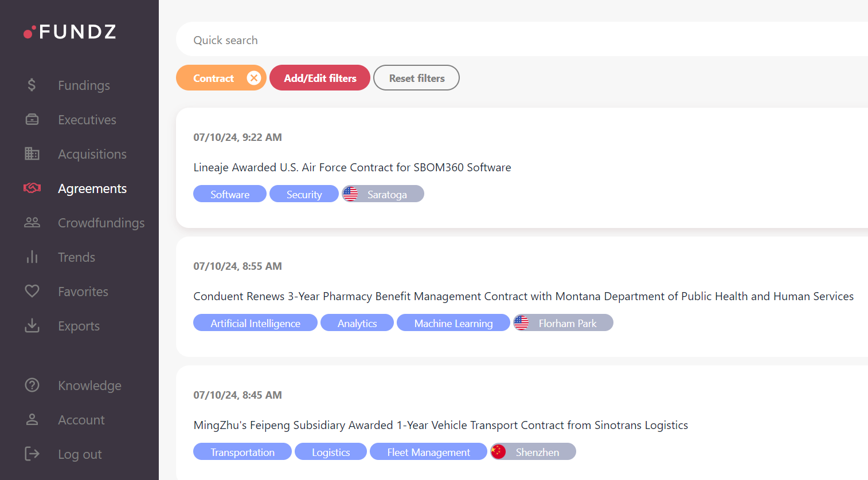Screen dimensions: 868x480
Task: Select the Artificial Intelligence tag
Action: tap(255, 323)
